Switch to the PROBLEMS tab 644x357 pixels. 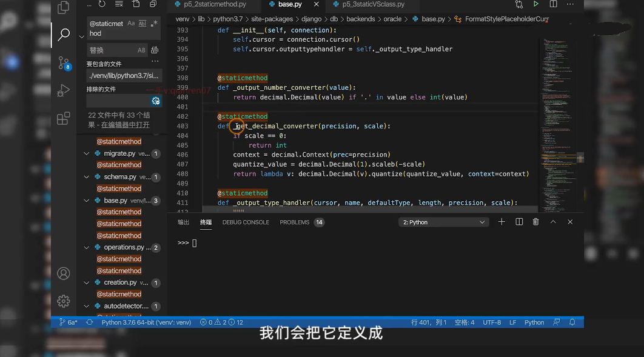click(294, 222)
